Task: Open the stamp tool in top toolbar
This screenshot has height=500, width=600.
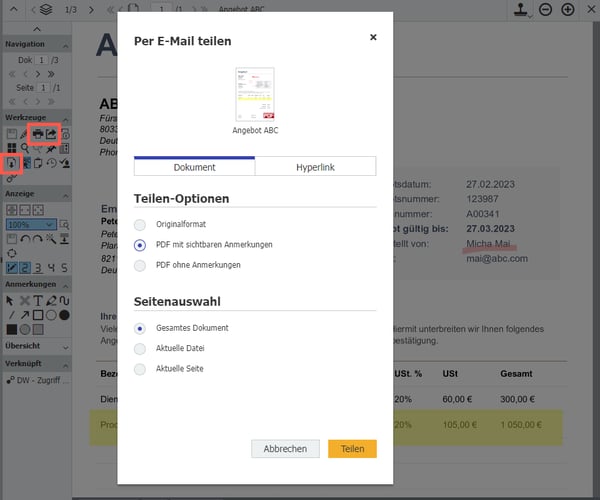Action: pyautogui.click(x=520, y=9)
